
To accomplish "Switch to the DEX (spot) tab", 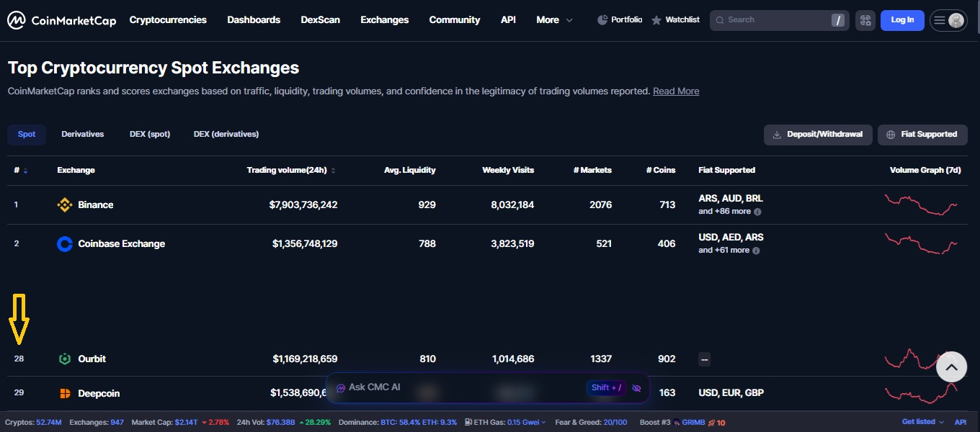I will tap(150, 135).
